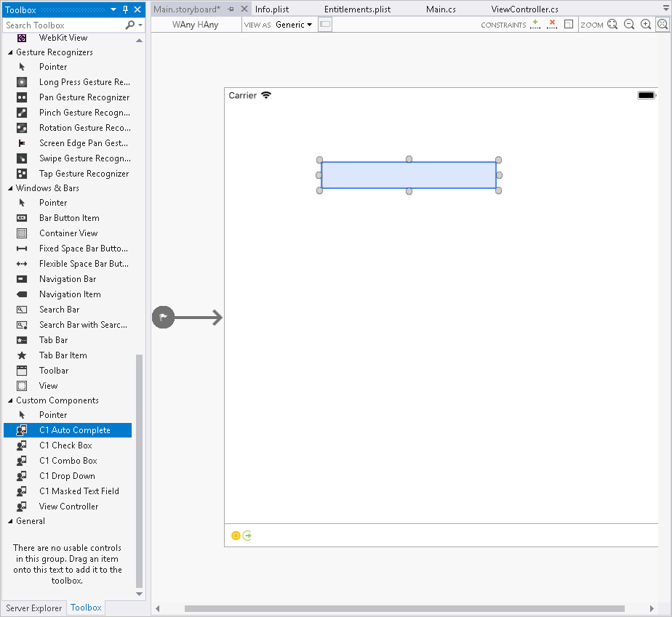Open the View As Generic dropdown

pos(293,25)
